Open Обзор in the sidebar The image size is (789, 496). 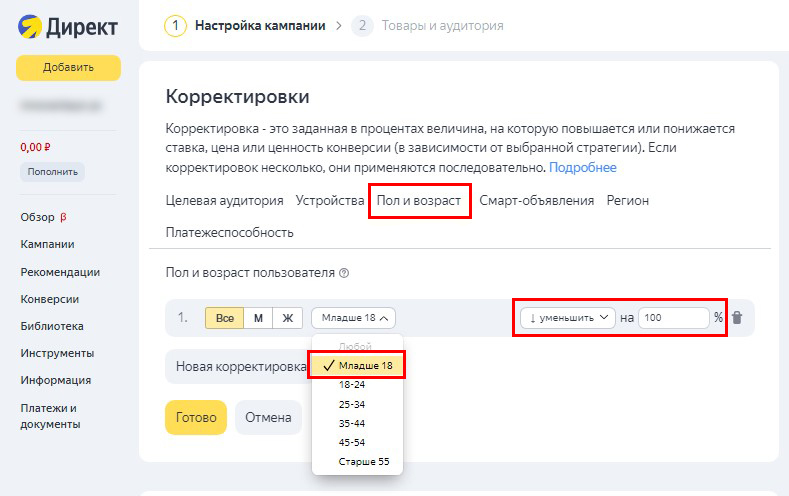[x=37, y=217]
